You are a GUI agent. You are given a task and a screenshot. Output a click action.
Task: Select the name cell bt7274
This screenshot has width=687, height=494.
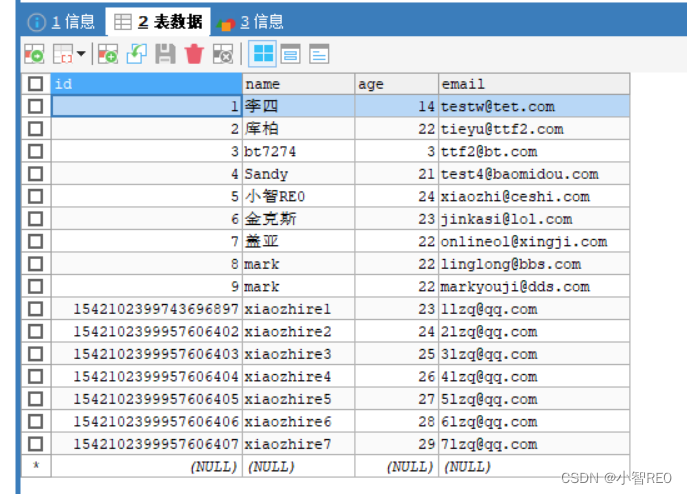298,151
